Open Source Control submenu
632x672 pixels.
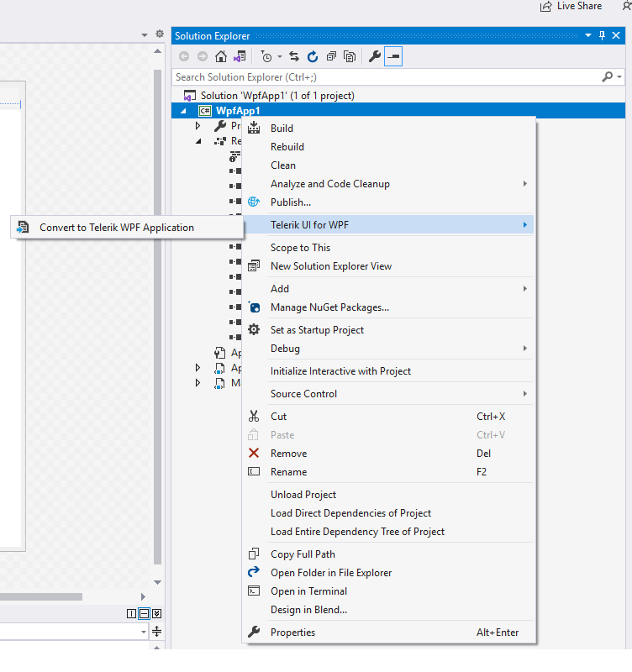point(387,393)
